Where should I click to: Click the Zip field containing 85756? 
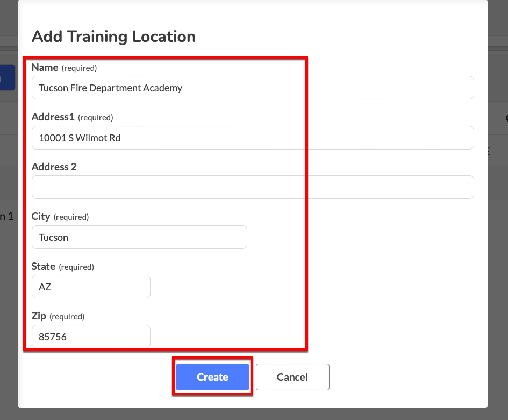91,337
